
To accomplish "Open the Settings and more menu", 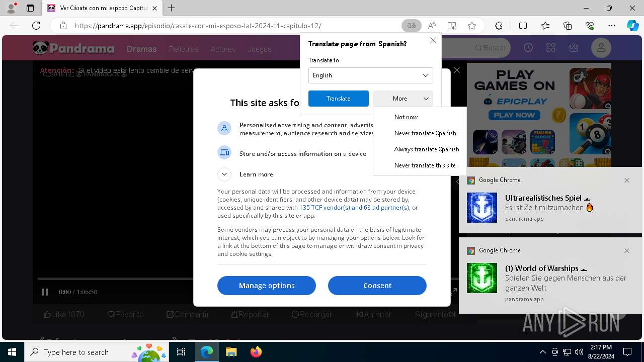I will pos(612,26).
